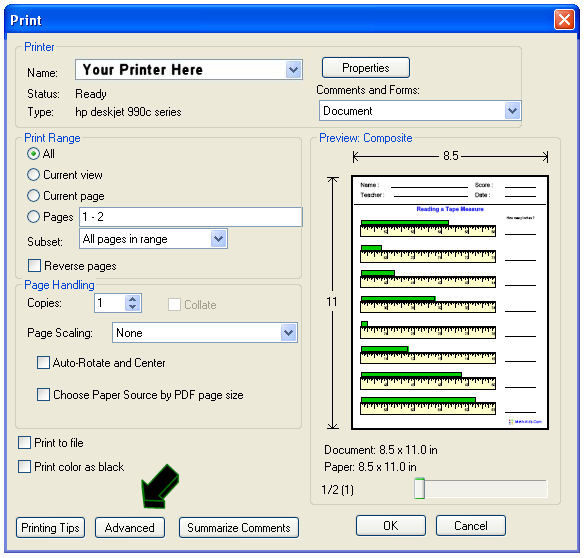584x558 pixels.
Task: Choose the Pages radio button
Action: pos(34,216)
